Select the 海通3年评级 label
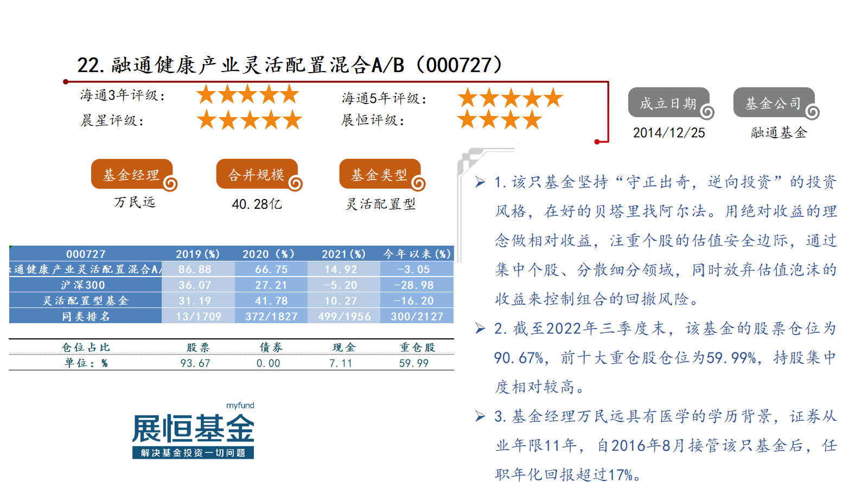This screenshot has width=868, height=488. [123, 95]
